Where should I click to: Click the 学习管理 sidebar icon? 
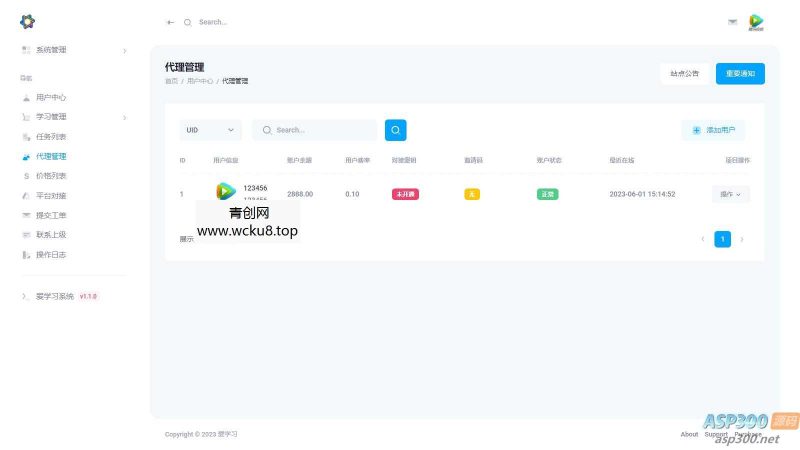(x=26, y=117)
